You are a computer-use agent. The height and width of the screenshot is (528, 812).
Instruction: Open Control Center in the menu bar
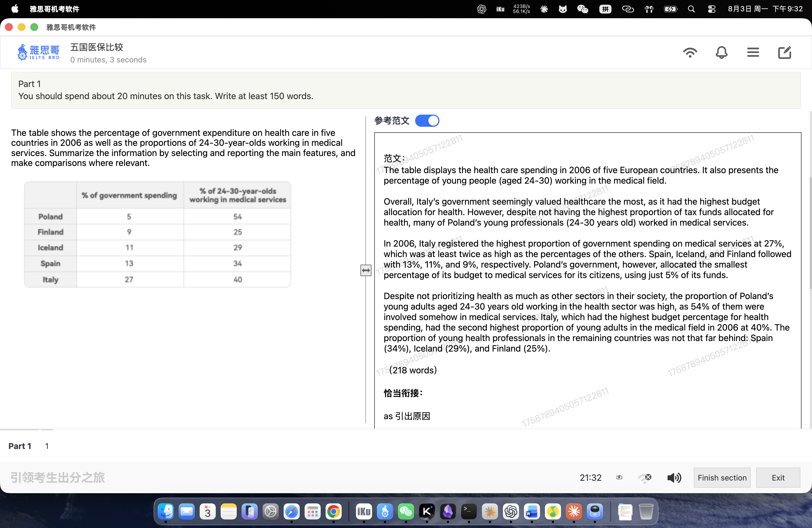(711, 9)
